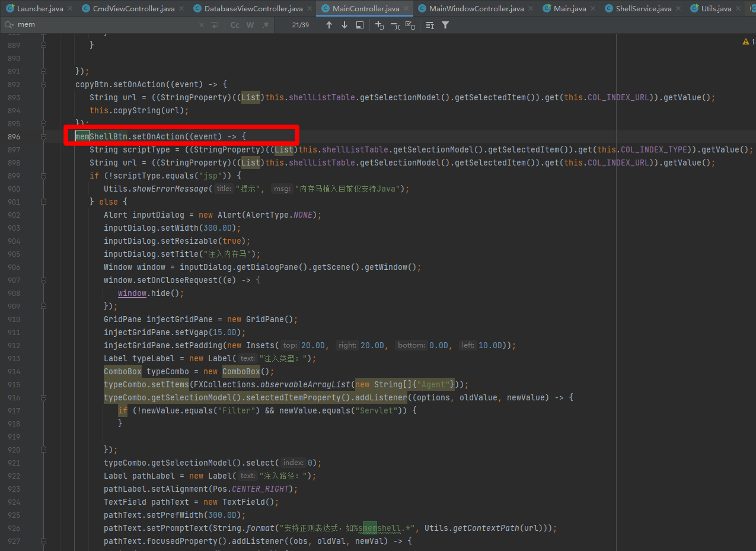This screenshot has height=551, width=756.
Task: Open the search filter options
Action: (445, 25)
